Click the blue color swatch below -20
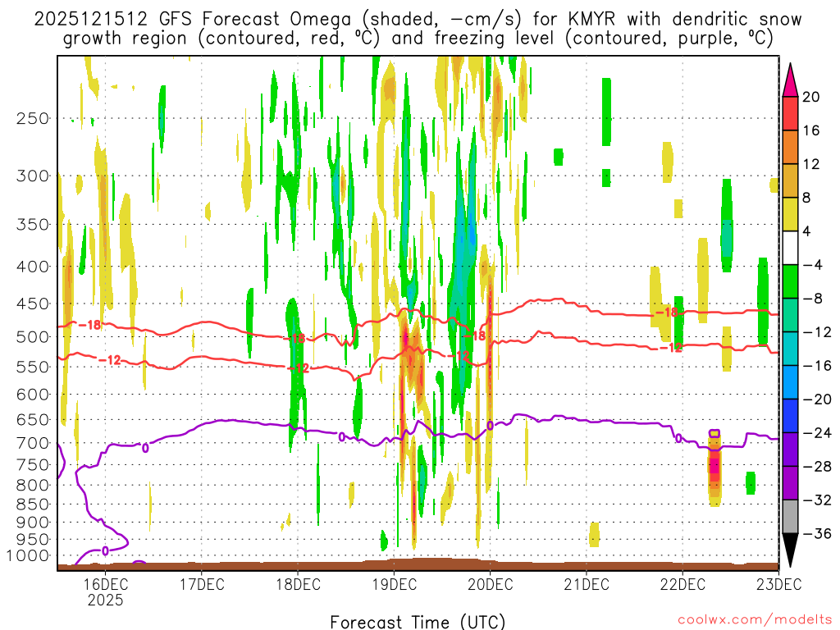The height and width of the screenshot is (630, 840). click(x=790, y=416)
